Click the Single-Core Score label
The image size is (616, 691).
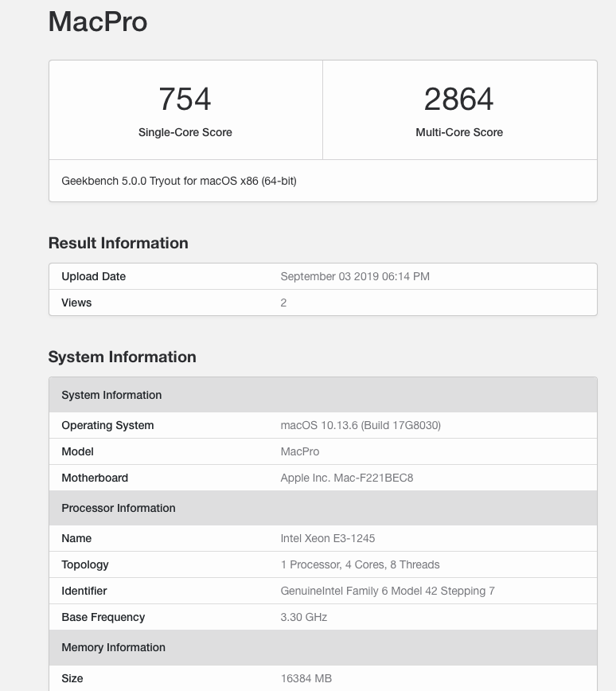(x=185, y=132)
